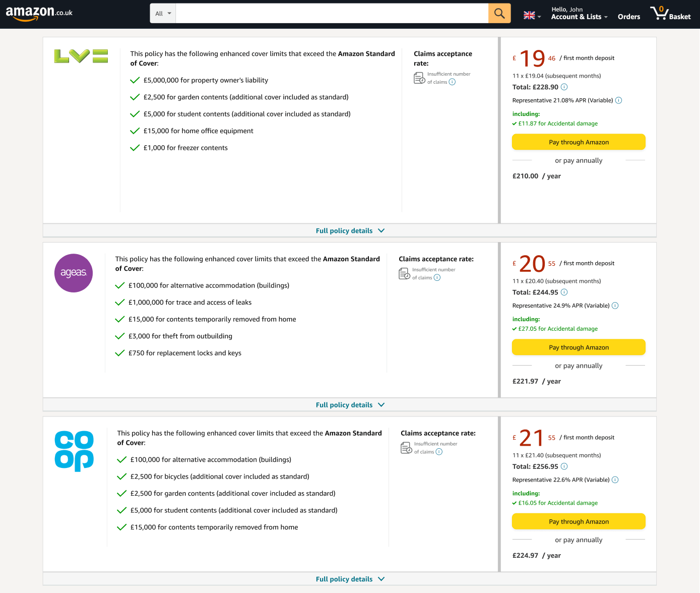
Task: Click '£1,000 for freezer contents'
Action: 185,148
